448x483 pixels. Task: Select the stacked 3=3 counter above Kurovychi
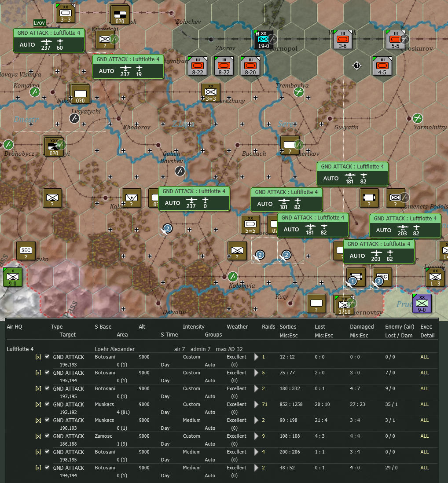[x=65, y=14]
